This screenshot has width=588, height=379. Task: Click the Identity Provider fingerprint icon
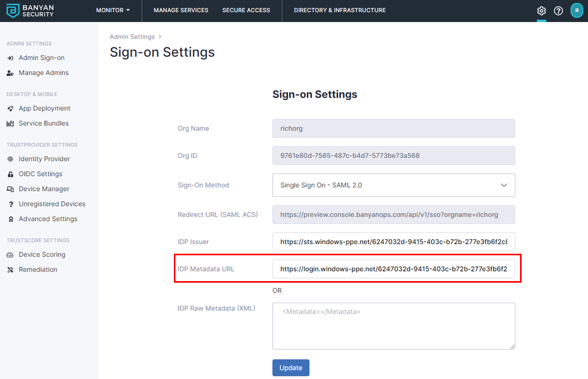10,159
